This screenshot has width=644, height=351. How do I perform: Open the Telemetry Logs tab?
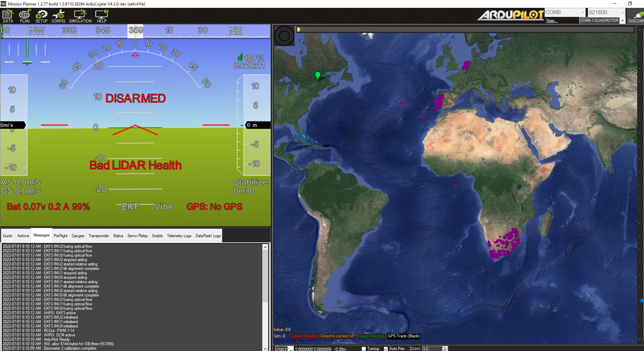[x=179, y=236]
